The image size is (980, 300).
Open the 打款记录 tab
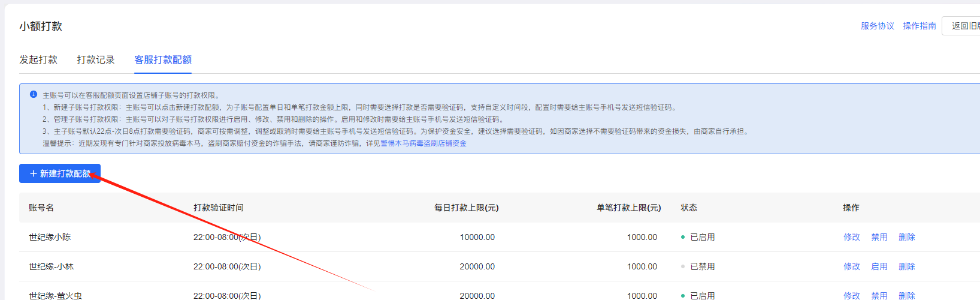coord(96,60)
